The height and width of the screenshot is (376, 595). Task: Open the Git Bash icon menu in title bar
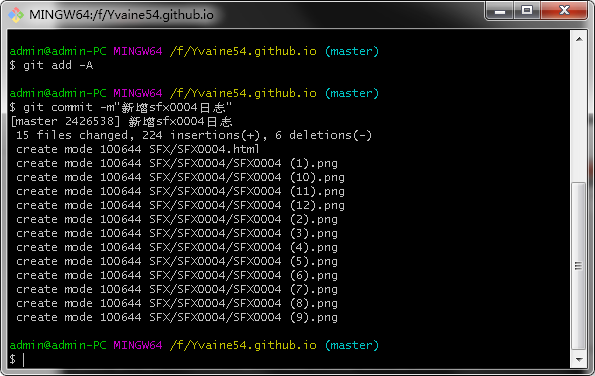click(16, 15)
